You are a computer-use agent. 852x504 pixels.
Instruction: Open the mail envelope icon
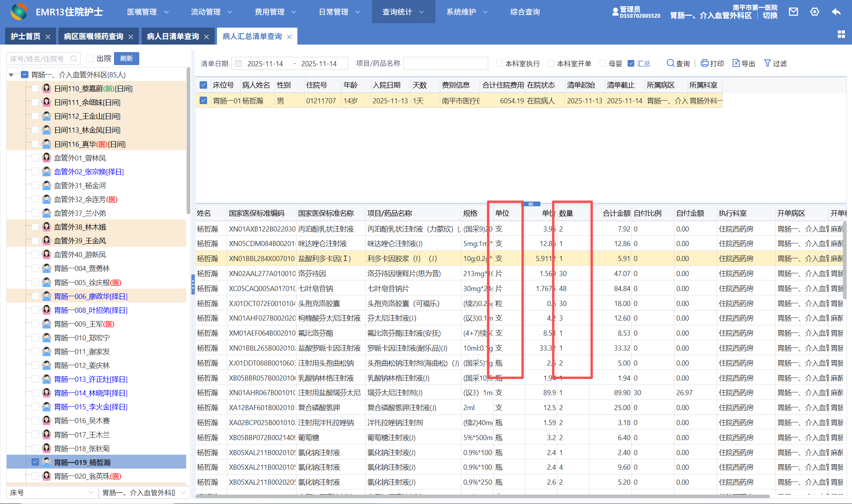[793, 12]
